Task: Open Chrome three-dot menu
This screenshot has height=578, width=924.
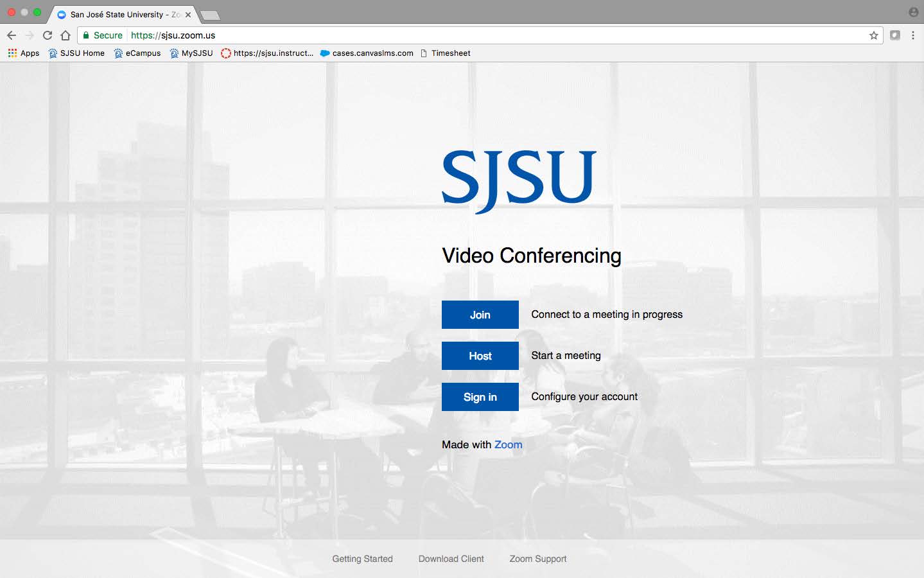Action: (x=912, y=35)
